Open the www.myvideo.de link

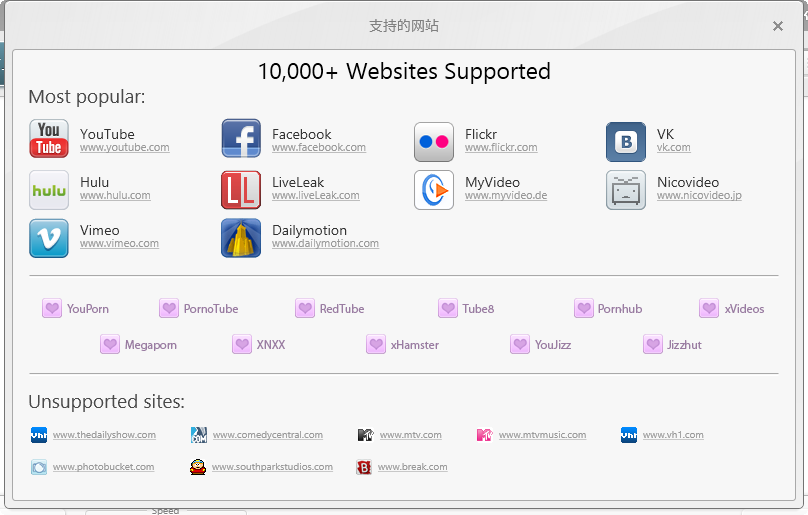tap(506, 195)
